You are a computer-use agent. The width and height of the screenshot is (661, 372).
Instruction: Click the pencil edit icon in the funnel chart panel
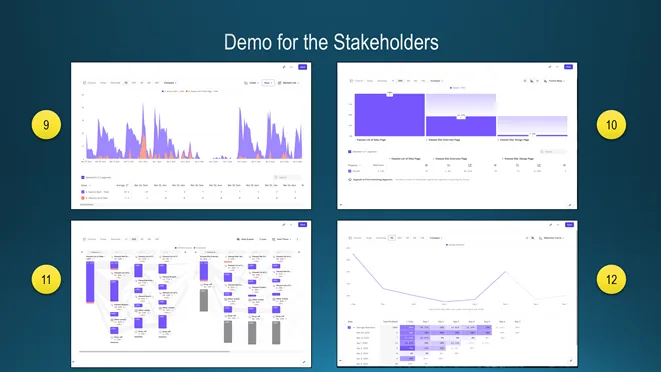click(550, 67)
